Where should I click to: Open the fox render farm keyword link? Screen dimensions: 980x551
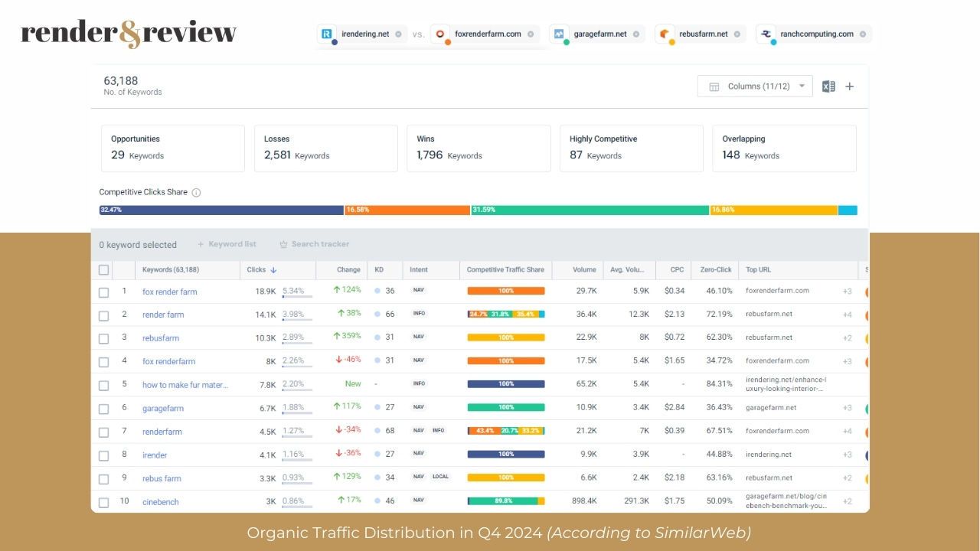170,292
